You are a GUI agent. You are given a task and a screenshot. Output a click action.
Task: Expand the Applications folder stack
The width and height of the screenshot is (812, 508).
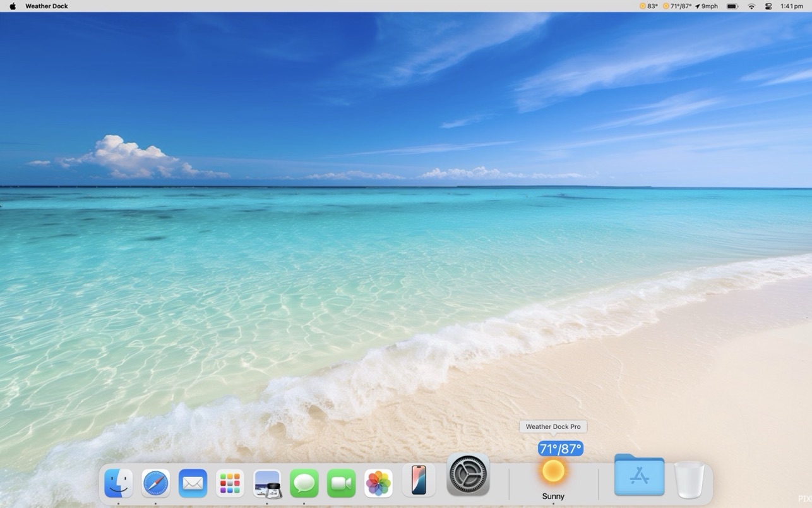pyautogui.click(x=639, y=476)
